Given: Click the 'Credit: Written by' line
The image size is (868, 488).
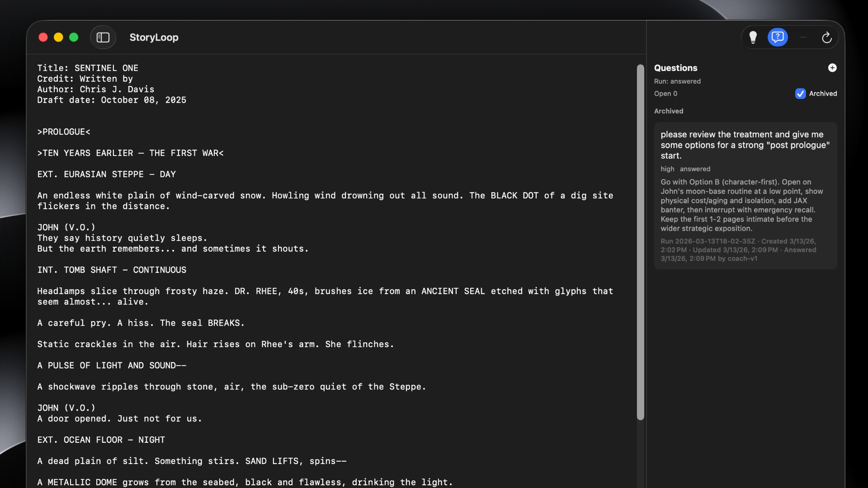Looking at the screenshot, I should (85, 79).
